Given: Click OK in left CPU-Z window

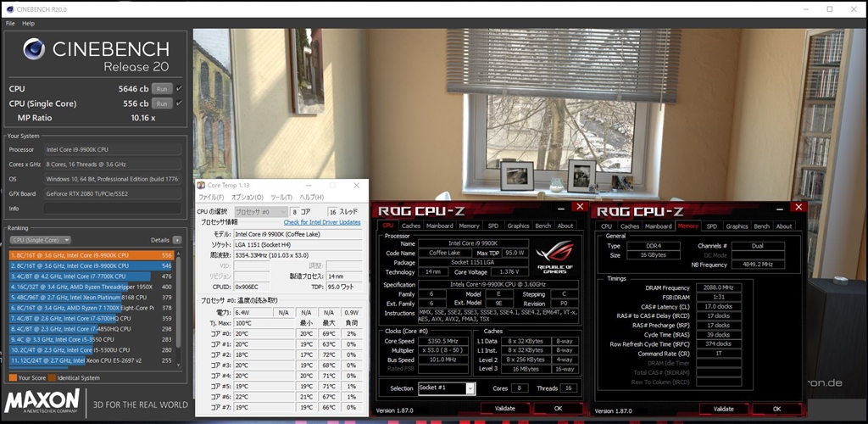Looking at the screenshot, I should point(558,409).
